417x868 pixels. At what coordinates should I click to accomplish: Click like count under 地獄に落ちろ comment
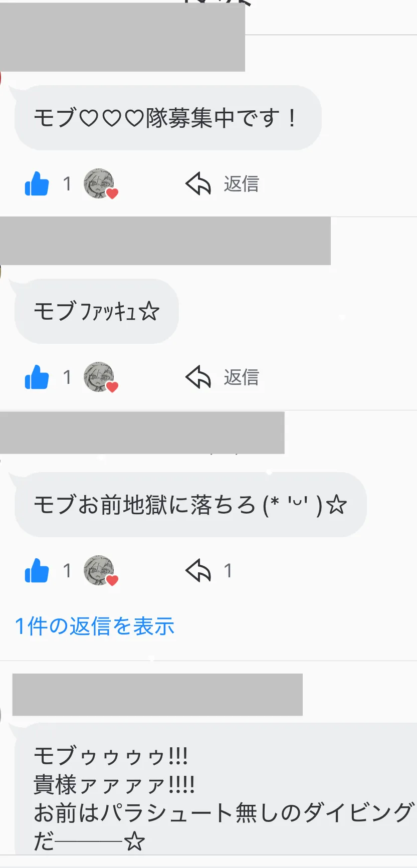tap(67, 571)
